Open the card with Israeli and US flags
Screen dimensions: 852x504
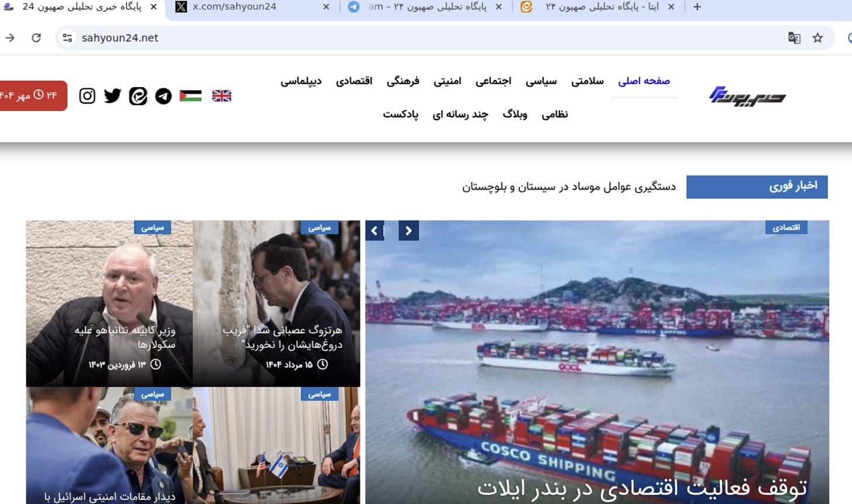click(x=276, y=446)
